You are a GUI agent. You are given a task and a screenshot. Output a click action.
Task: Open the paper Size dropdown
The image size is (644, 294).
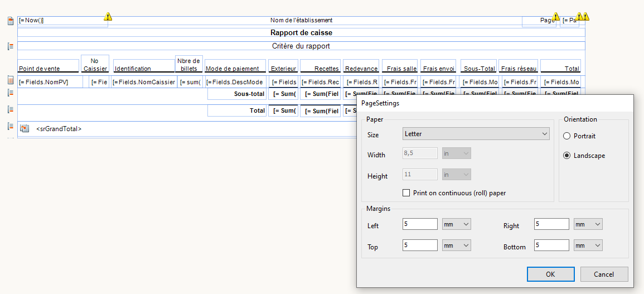point(476,134)
